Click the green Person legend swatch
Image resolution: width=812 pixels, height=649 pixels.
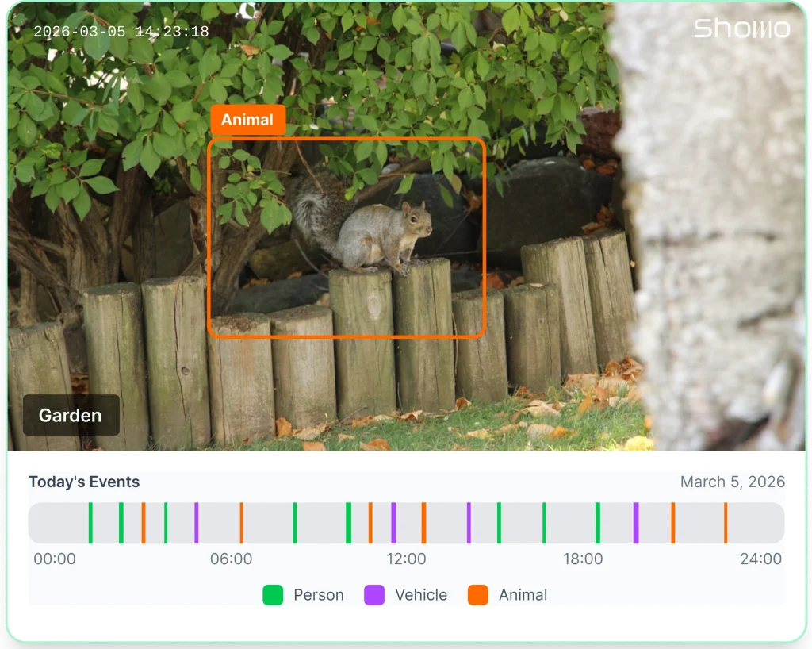(273, 595)
